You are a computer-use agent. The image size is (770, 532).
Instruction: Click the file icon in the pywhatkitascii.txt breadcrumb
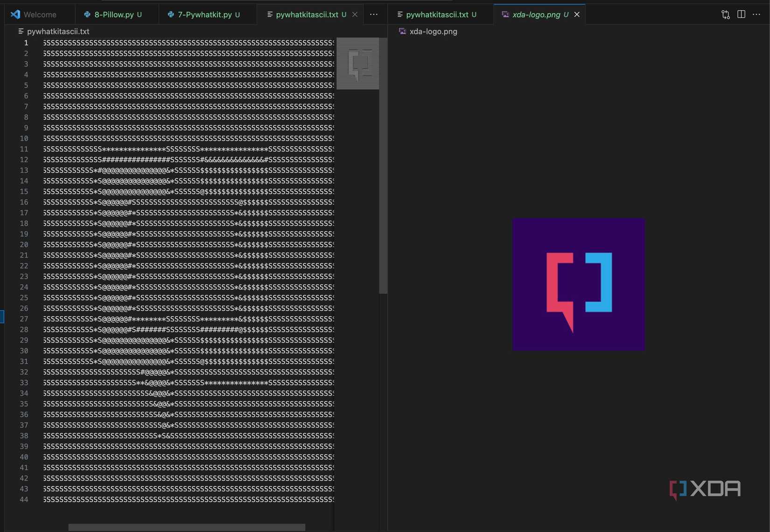point(21,31)
